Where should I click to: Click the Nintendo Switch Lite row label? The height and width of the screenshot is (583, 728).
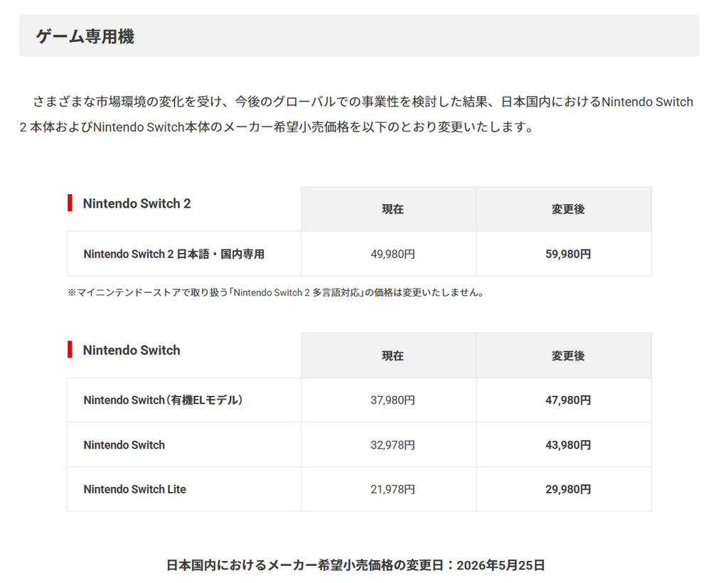pyautogui.click(x=135, y=489)
